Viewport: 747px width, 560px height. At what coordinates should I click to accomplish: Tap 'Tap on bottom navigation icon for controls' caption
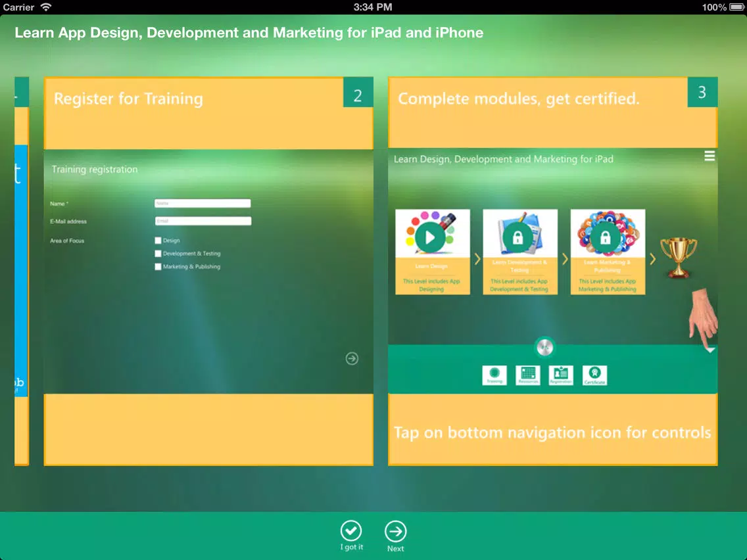pyautogui.click(x=552, y=432)
